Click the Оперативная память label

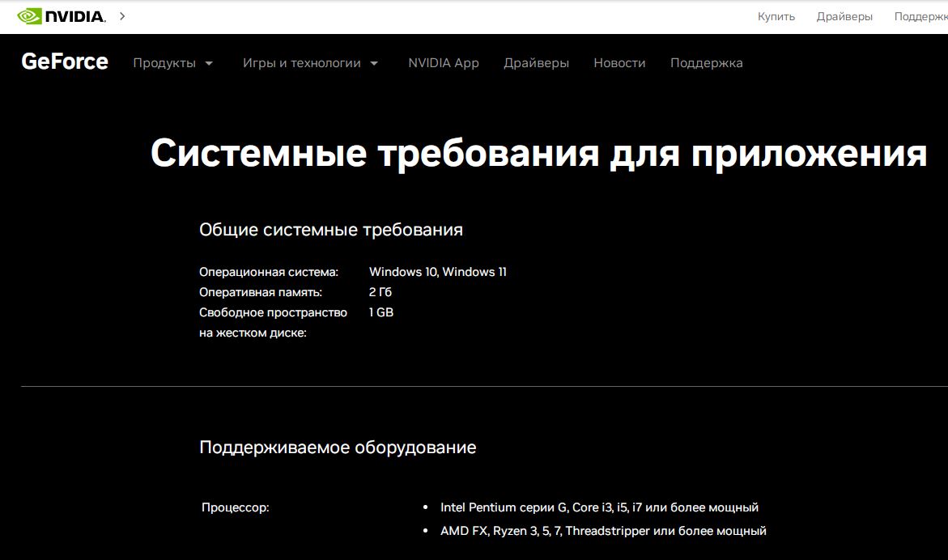click(261, 292)
